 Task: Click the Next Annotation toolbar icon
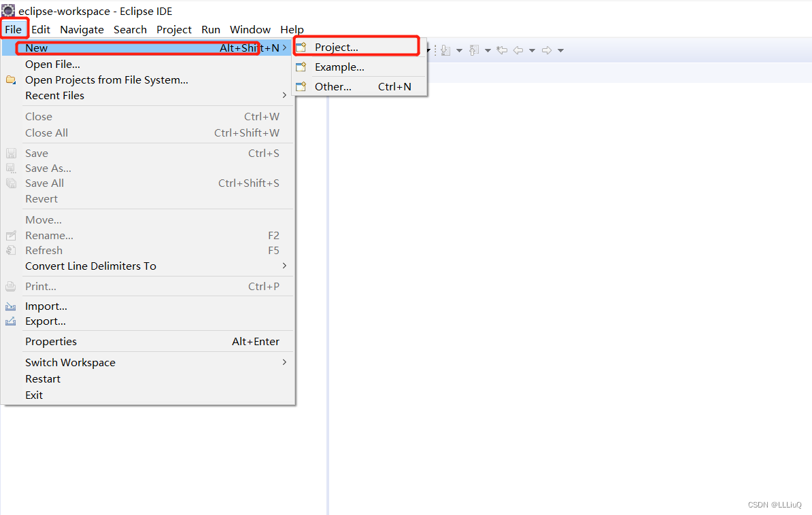(446, 50)
